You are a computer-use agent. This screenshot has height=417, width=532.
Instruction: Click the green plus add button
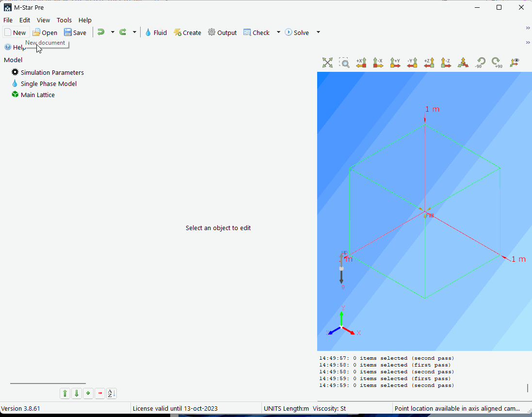point(88,394)
